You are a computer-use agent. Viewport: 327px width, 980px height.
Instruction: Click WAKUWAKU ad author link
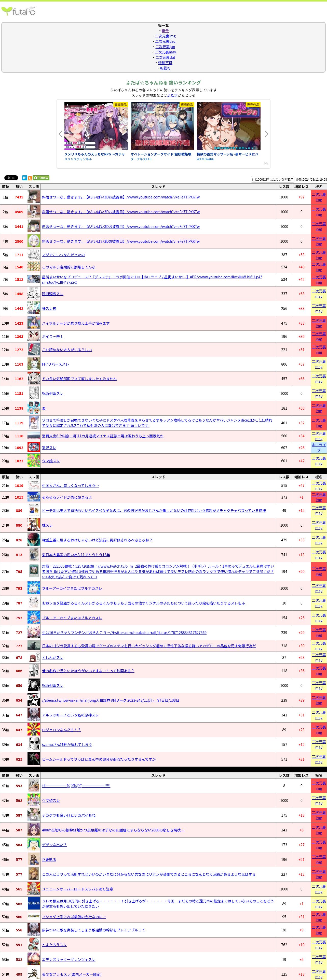[206, 159]
